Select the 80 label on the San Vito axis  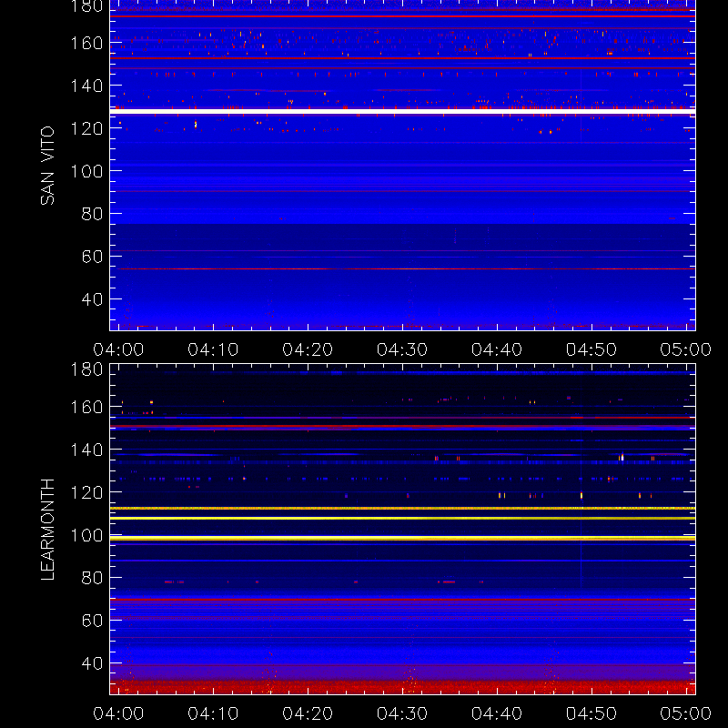click(92, 214)
